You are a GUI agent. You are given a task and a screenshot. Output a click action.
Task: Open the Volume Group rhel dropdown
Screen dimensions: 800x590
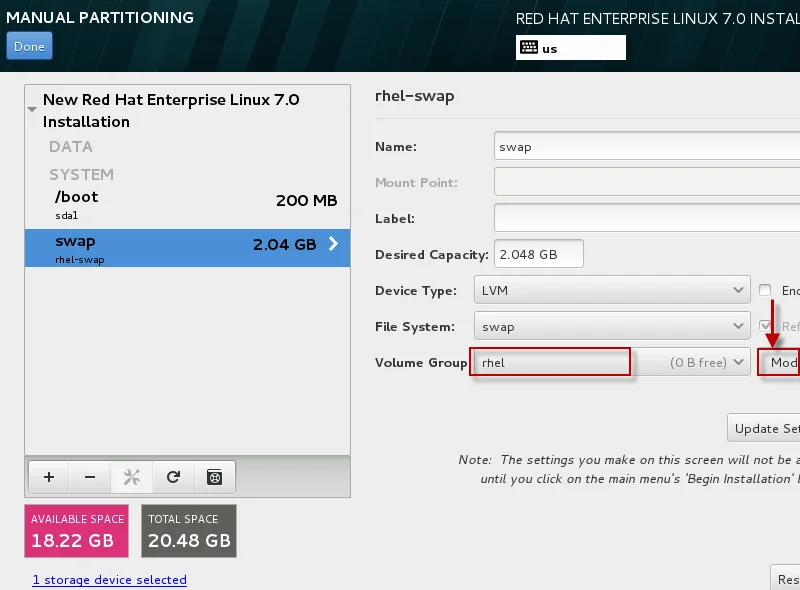(610, 362)
